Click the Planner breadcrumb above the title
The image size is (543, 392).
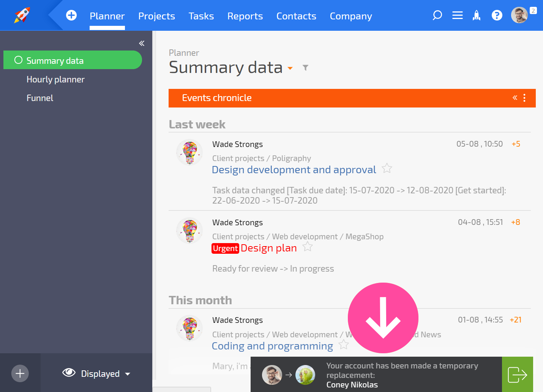[x=184, y=53]
